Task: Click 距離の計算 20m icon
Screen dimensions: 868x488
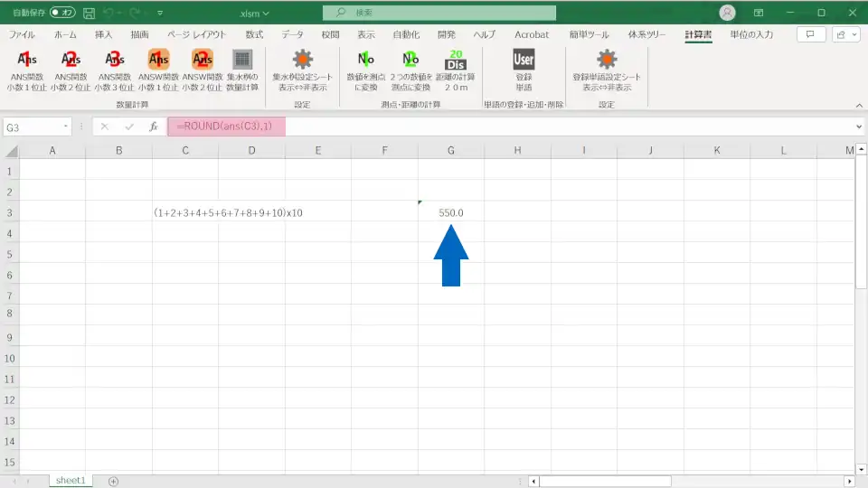Action: pos(456,61)
